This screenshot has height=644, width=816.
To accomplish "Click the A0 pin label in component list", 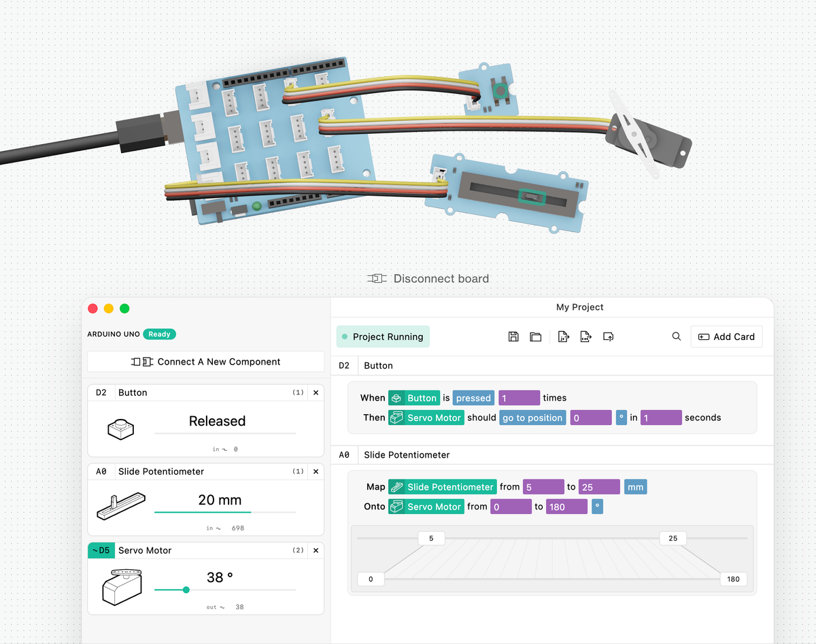I will click(x=101, y=471).
